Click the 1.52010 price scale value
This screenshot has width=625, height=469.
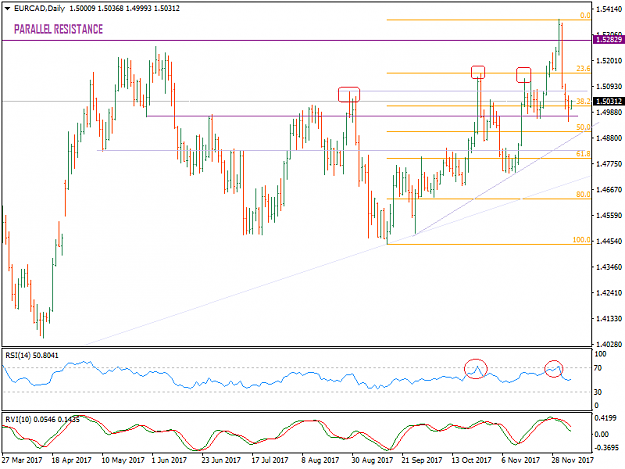click(609, 61)
